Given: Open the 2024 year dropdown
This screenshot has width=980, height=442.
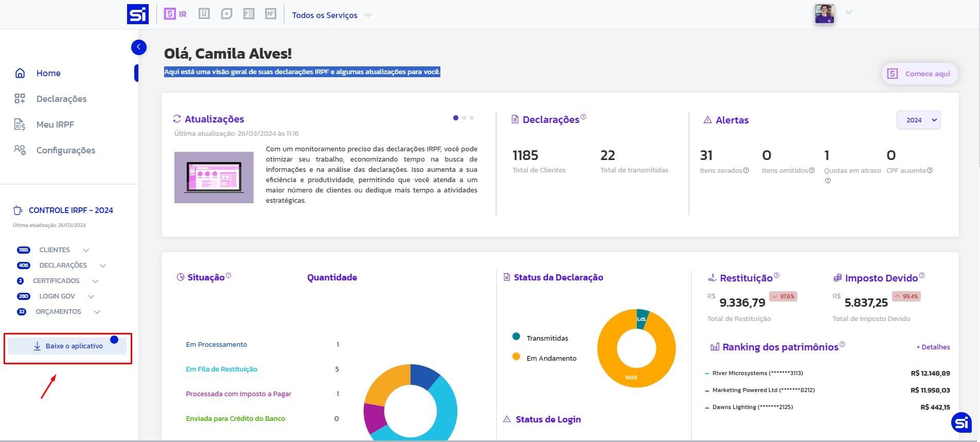Looking at the screenshot, I should 918,120.
